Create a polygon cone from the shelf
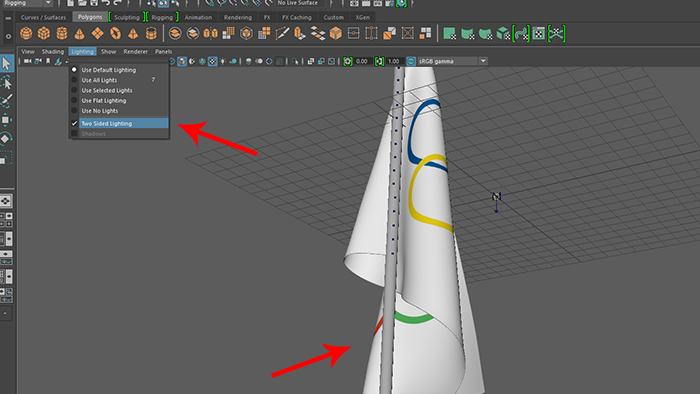This screenshot has width=700, height=394. (x=79, y=33)
